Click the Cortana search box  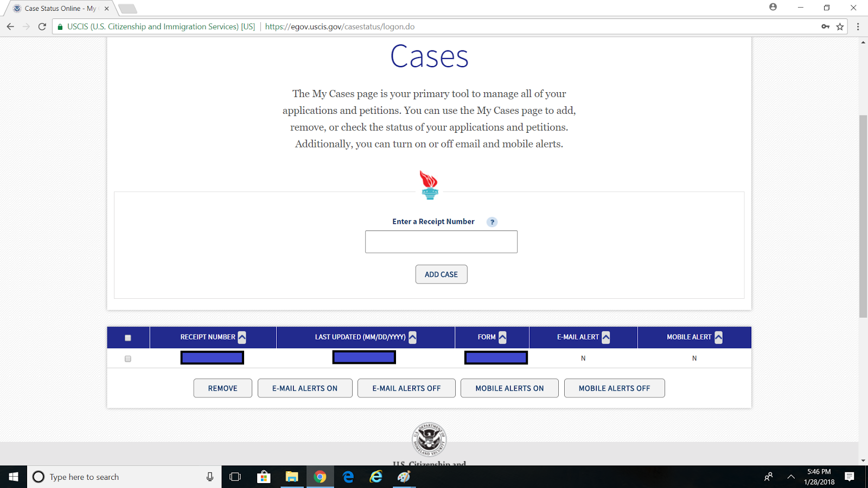pos(124,477)
